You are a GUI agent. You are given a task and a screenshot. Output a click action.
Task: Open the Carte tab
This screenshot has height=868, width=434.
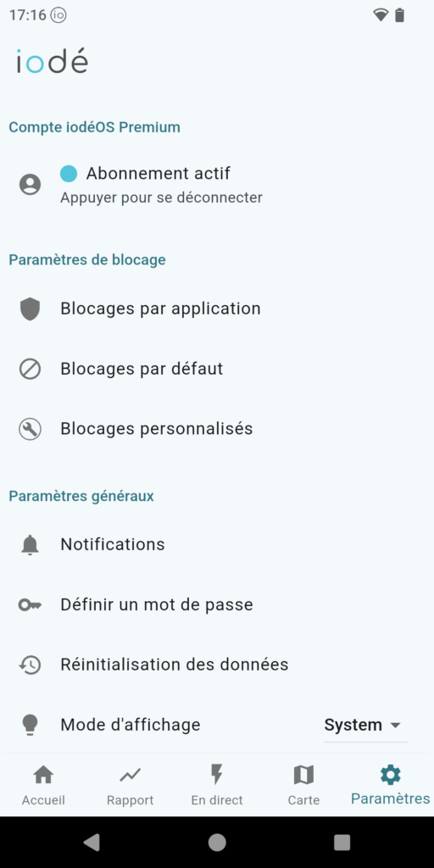tap(303, 785)
